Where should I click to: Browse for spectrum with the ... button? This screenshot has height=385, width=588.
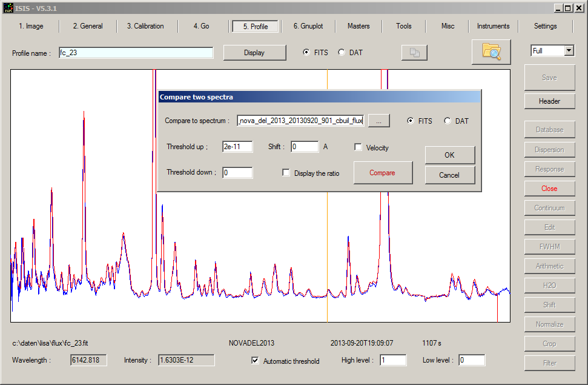(378, 121)
